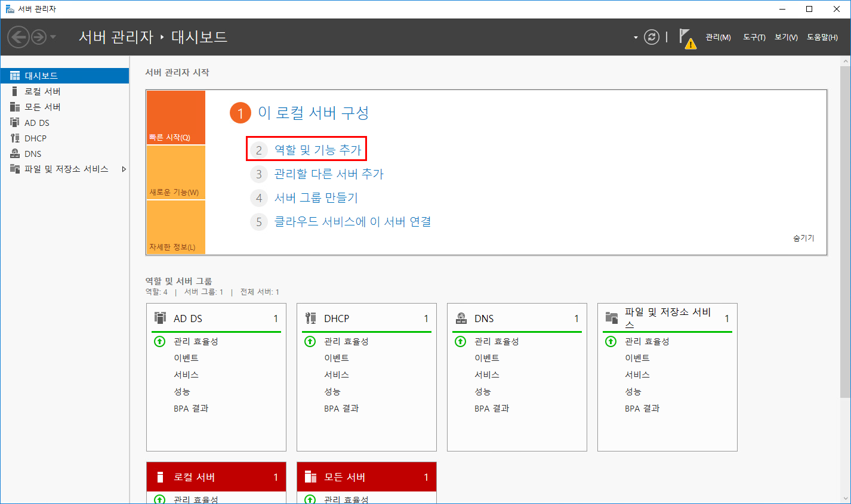The height and width of the screenshot is (504, 851).
Task: Click the scrollbar down arrow button
Action: click(x=845, y=498)
